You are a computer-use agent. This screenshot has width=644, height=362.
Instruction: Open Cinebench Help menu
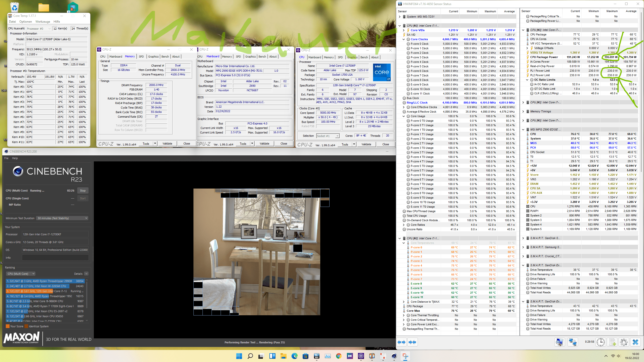pyautogui.click(x=15, y=158)
